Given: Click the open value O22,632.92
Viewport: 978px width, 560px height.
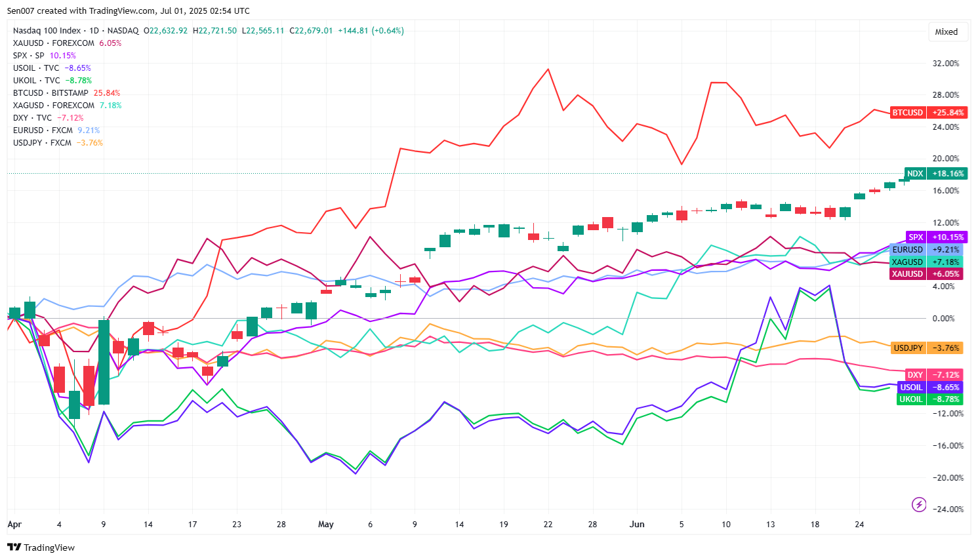Looking at the screenshot, I should (x=166, y=31).
